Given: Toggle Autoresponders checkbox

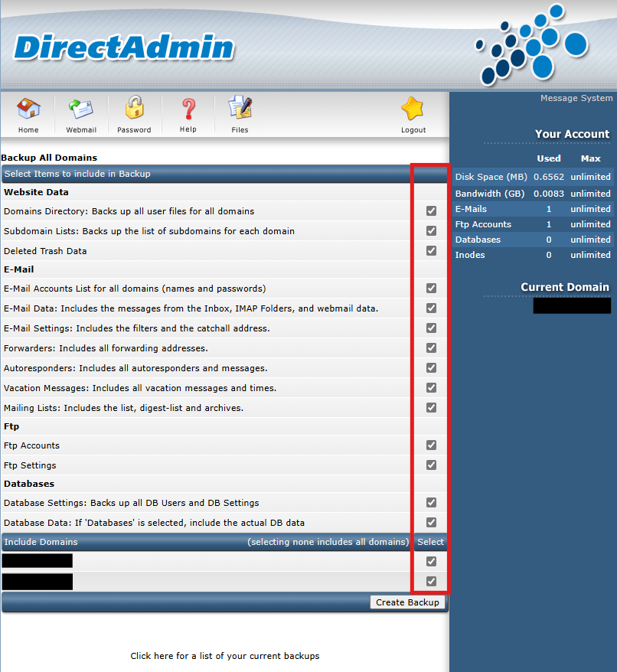Looking at the screenshot, I should [431, 367].
